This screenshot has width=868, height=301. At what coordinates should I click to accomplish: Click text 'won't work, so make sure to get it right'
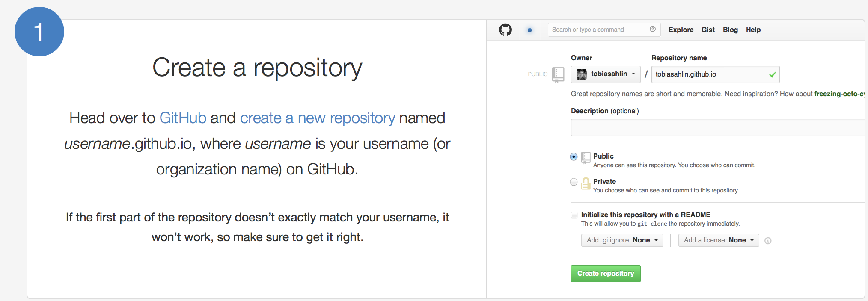coord(257,237)
